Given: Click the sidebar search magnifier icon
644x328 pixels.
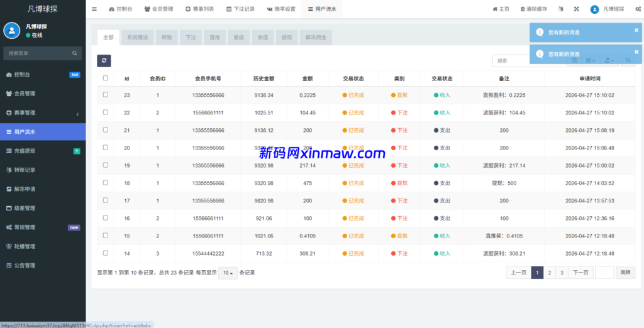Looking at the screenshot, I should [x=74, y=53].
